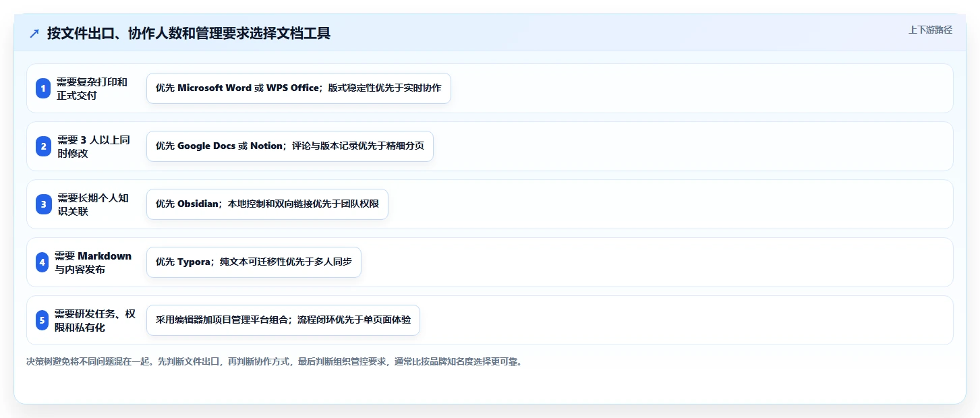Click the arrow icon beside the card title
The image size is (980, 418).
[x=34, y=34]
